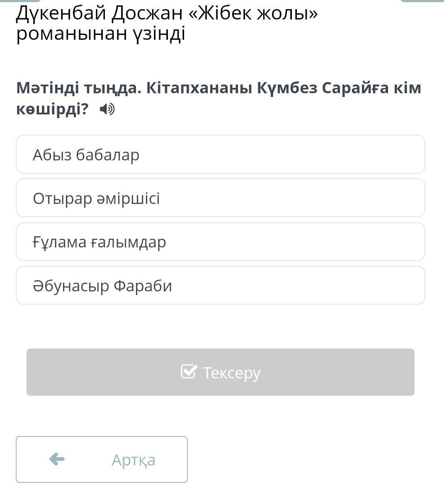Click the word көшірді? in the question

click(x=52, y=109)
